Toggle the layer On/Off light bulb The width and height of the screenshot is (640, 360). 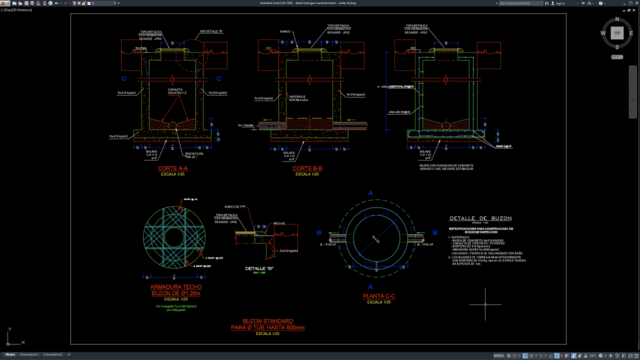(74, 3)
